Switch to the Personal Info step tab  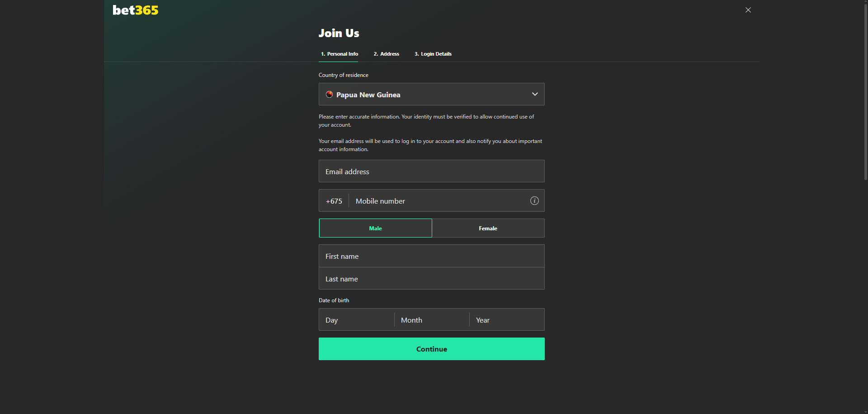click(339, 54)
